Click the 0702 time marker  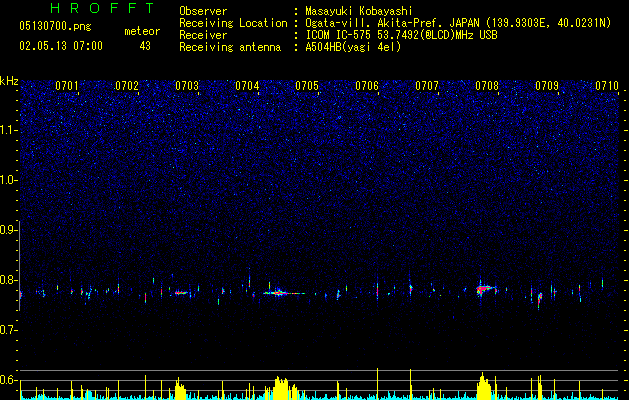(127, 86)
